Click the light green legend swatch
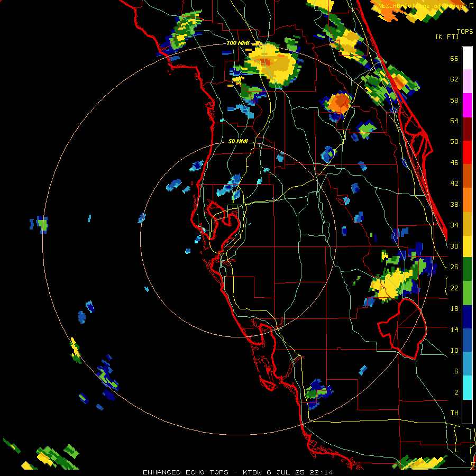 [467, 293]
